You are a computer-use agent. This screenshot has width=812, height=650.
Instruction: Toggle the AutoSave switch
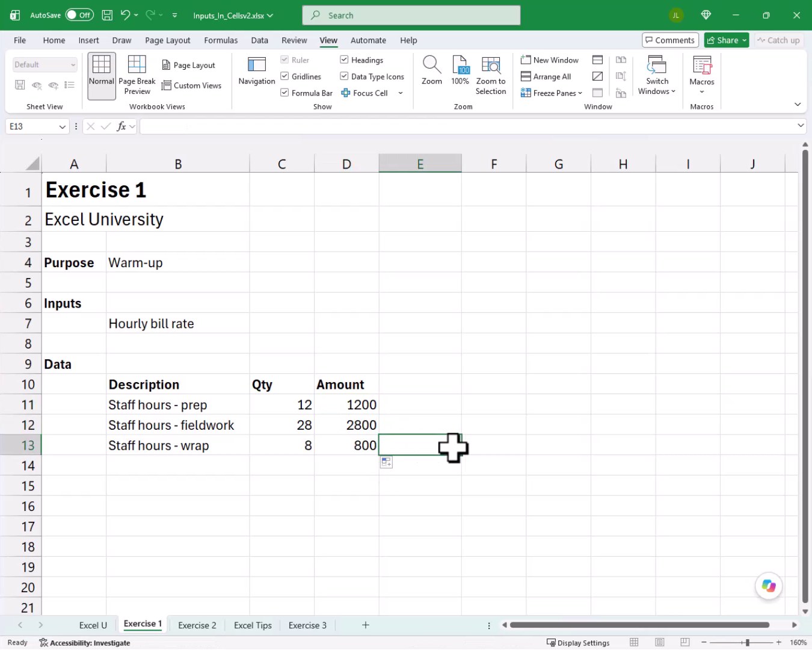pyautogui.click(x=79, y=15)
